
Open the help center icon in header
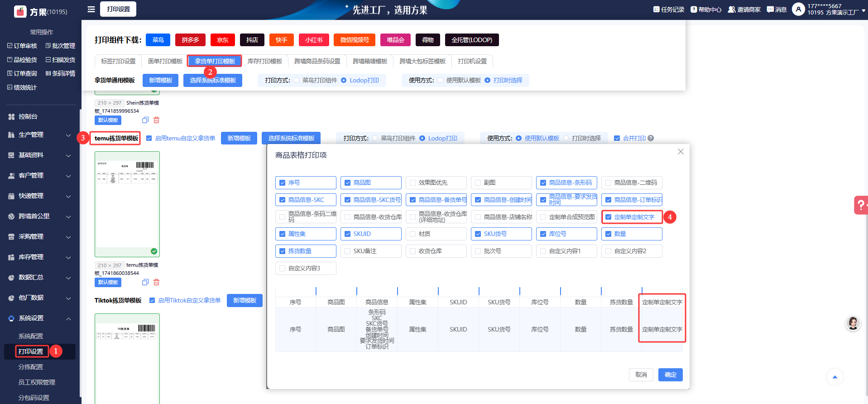(693, 10)
